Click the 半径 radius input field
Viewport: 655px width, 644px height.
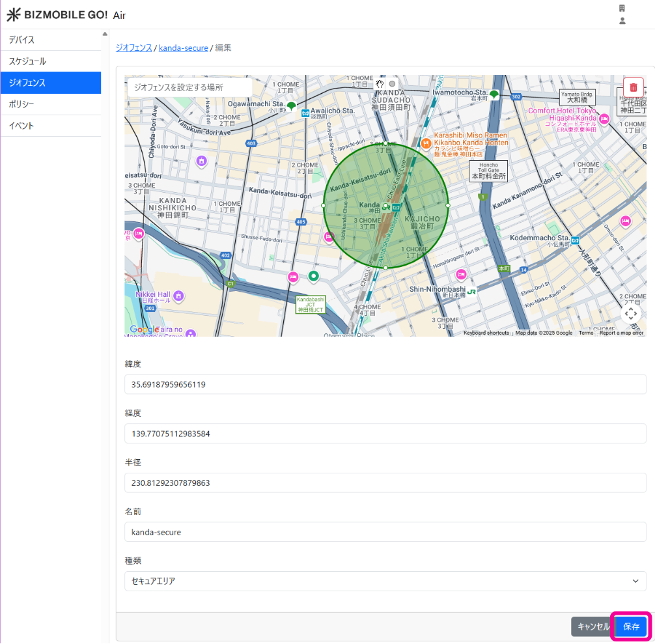(x=385, y=483)
